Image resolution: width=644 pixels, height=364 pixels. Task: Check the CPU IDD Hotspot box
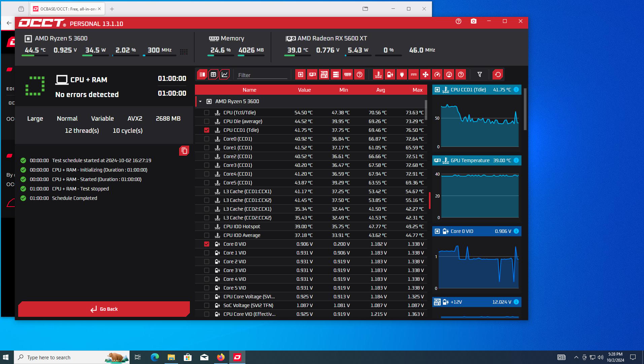coord(207,226)
